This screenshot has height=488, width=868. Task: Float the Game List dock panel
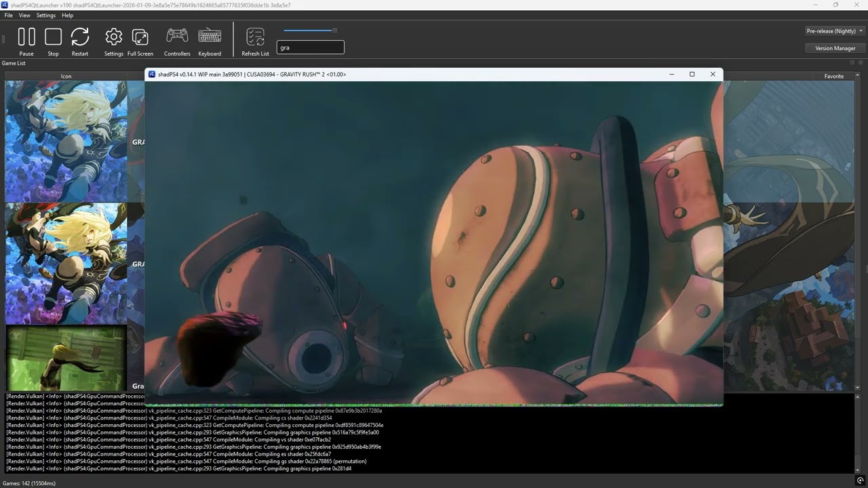[852, 62]
